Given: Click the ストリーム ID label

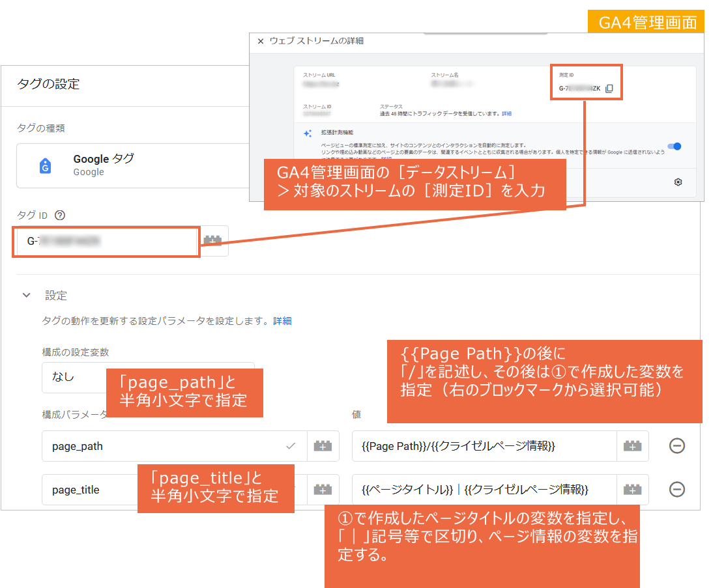Looking at the screenshot, I should click(317, 107).
